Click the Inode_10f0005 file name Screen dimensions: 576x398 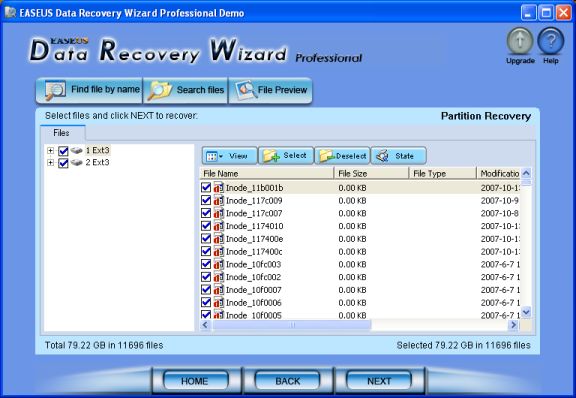[x=253, y=315]
